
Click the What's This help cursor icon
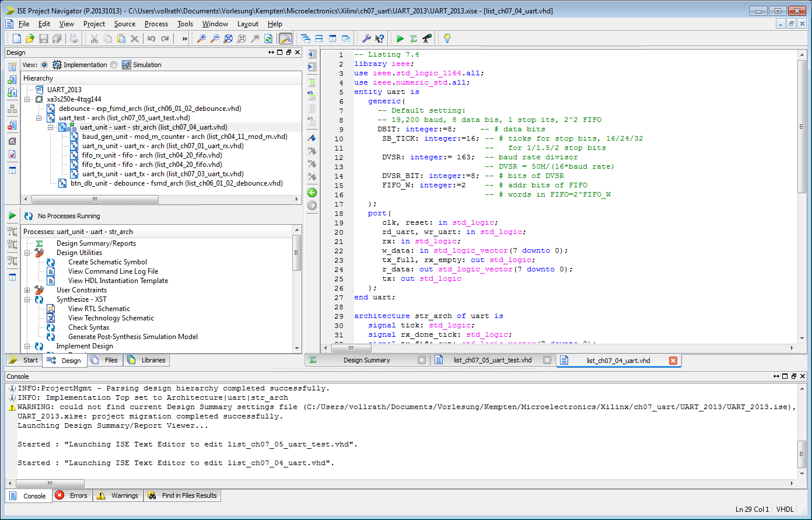pyautogui.click(x=380, y=39)
